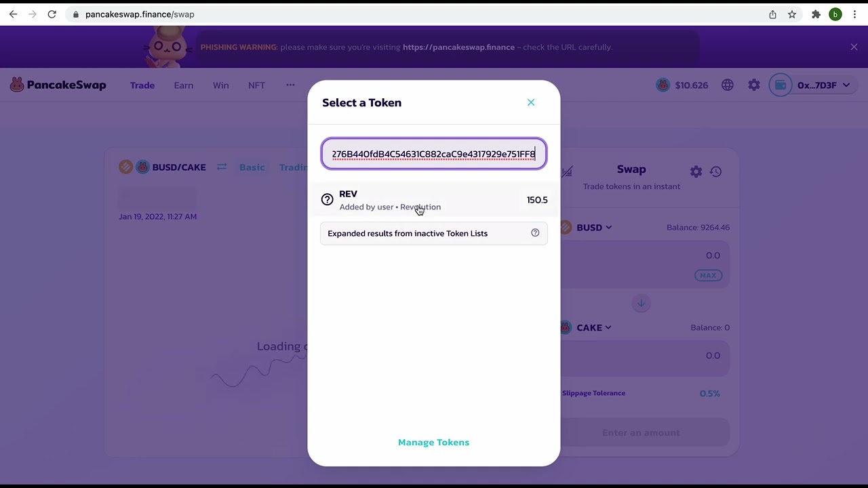Click the BUSD balance 9264.46 text
Image resolution: width=868 pixels, height=488 pixels.
698,227
